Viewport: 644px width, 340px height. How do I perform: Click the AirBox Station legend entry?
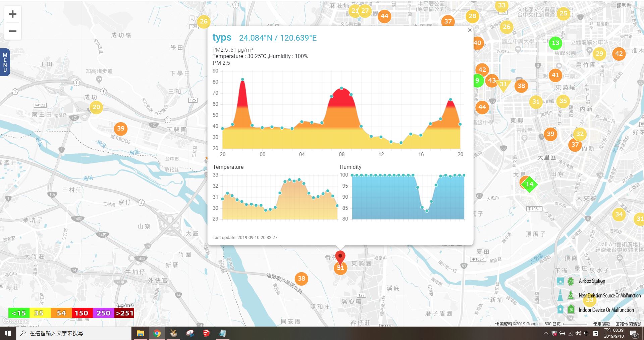pos(592,281)
